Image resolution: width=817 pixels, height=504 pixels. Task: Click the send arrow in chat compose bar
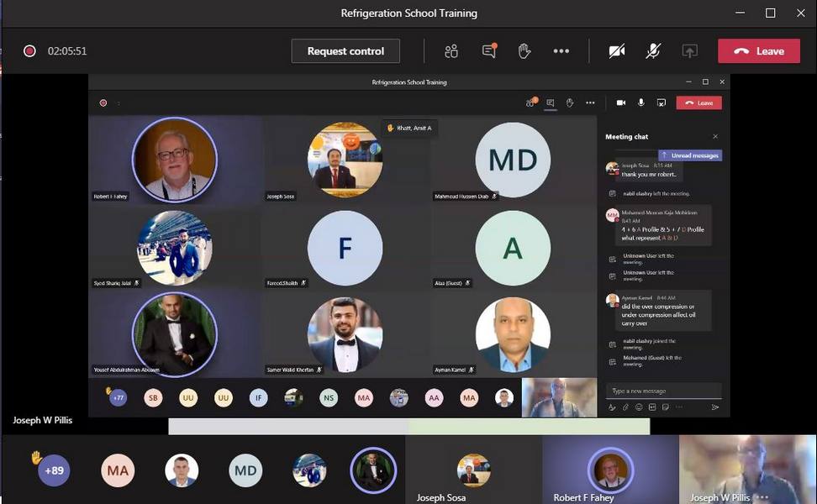coord(715,407)
